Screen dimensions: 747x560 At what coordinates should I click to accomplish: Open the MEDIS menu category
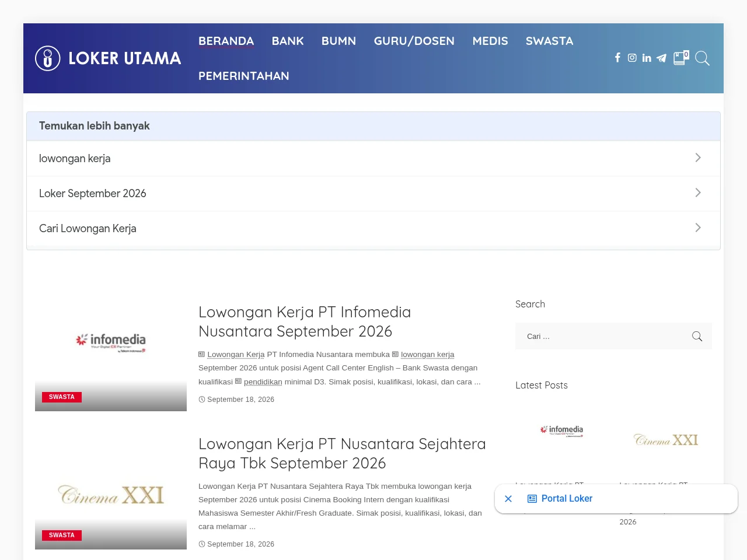(490, 41)
